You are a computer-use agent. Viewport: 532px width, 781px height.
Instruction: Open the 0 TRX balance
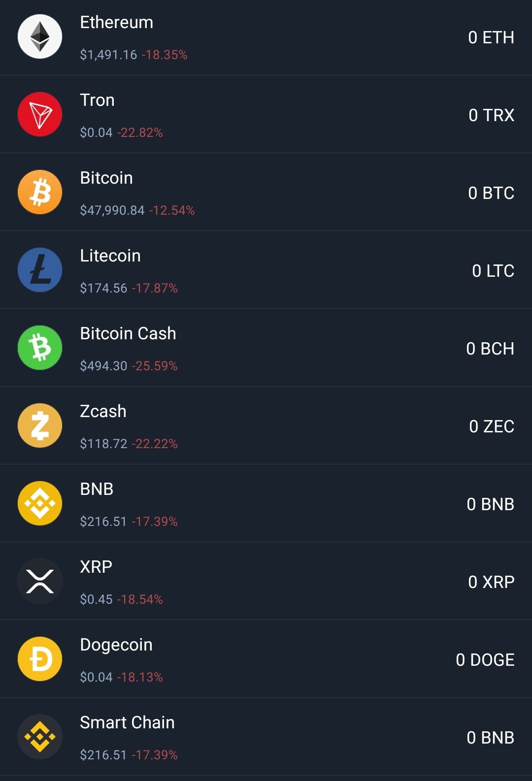(492, 115)
